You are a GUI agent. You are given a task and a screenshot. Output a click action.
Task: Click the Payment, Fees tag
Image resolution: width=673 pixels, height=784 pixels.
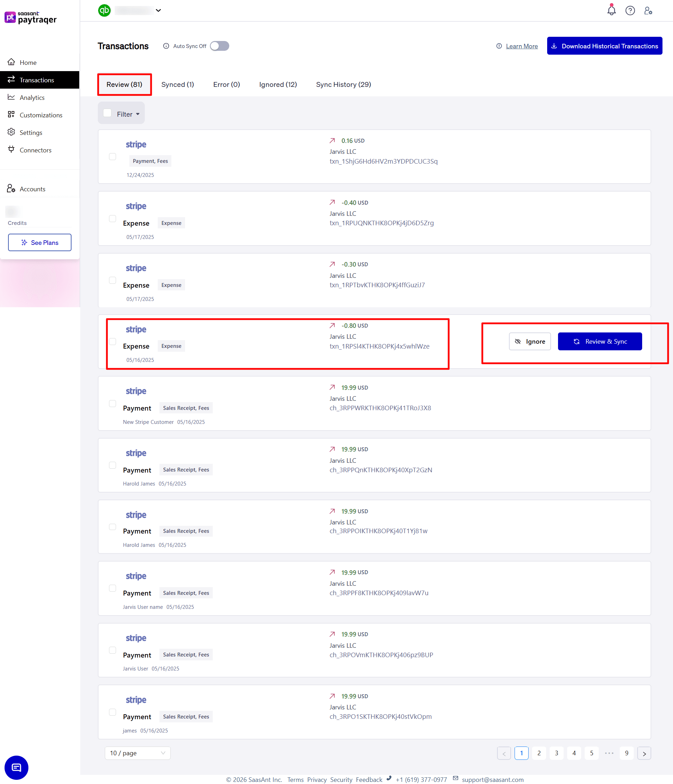point(150,161)
